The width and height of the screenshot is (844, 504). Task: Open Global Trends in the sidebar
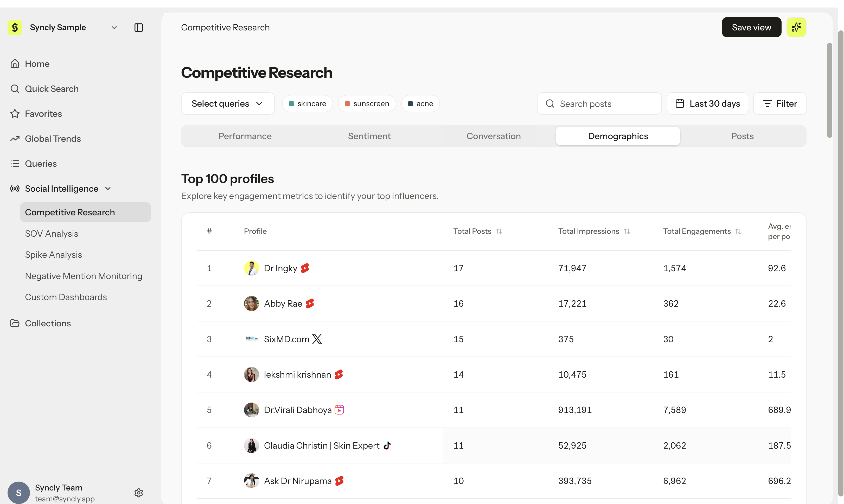(x=46, y=139)
